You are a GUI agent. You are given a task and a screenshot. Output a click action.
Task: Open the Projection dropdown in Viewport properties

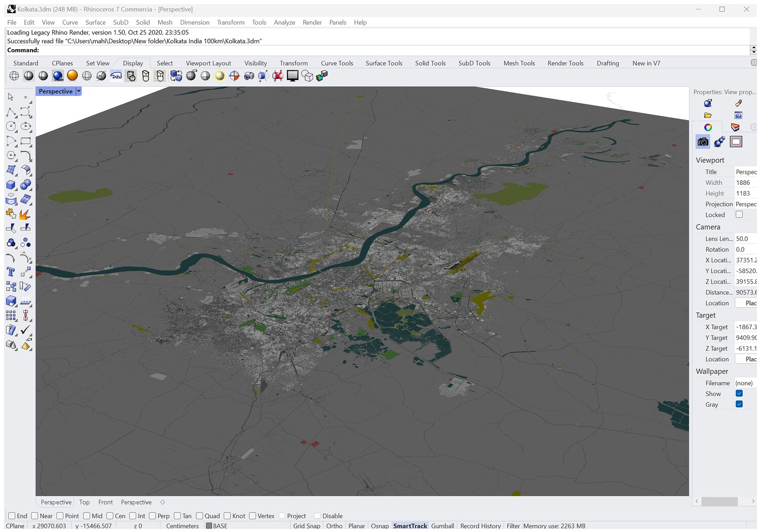746,204
